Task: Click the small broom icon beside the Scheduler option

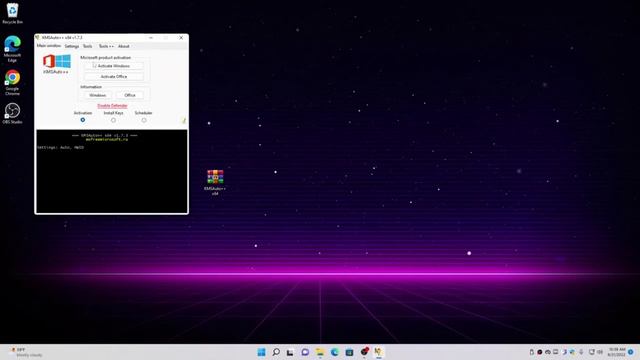Action: point(184,120)
